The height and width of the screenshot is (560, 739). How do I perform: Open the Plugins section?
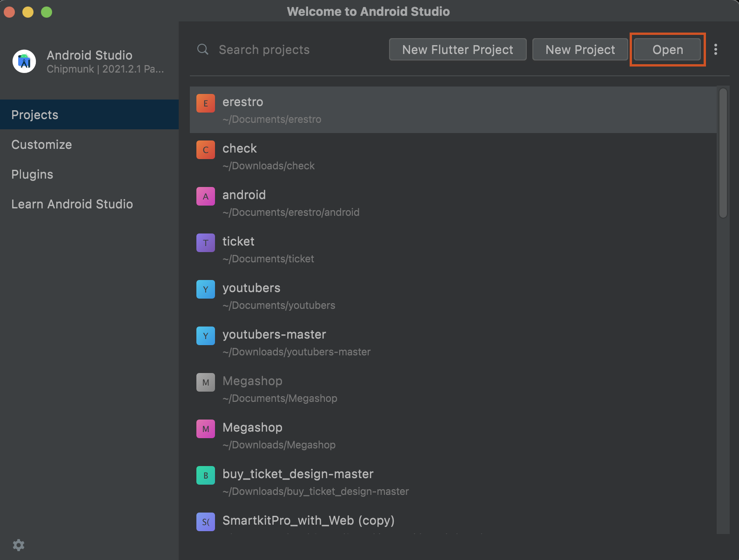[x=89, y=174]
